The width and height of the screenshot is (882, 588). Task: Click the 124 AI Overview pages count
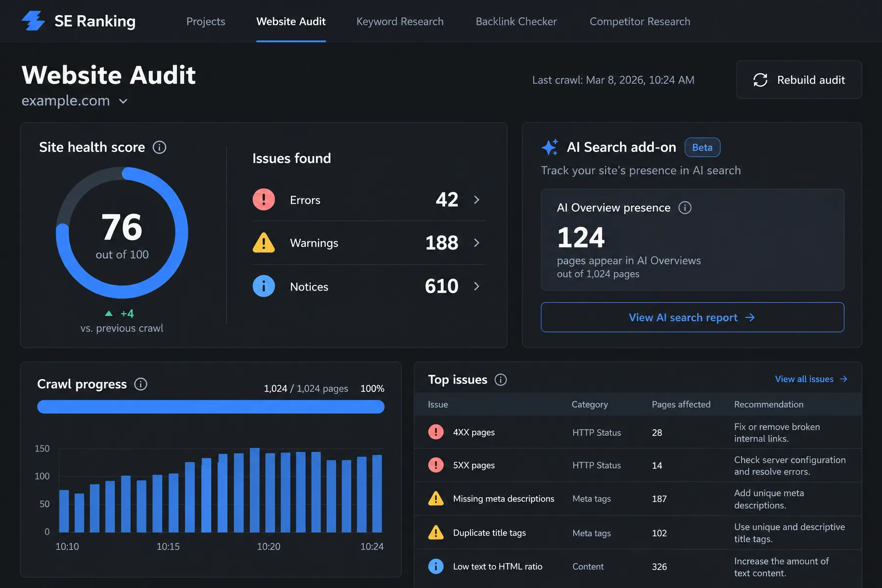[x=581, y=238]
